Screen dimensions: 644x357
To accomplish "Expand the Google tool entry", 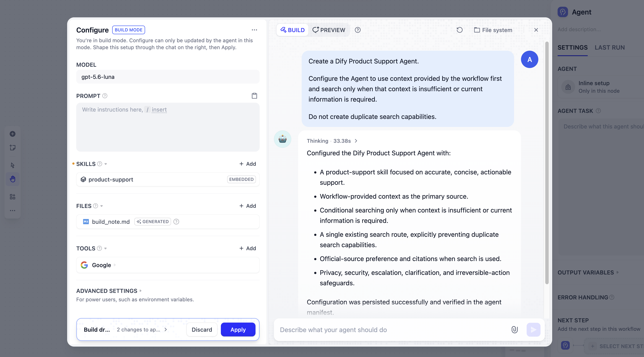I will pyautogui.click(x=115, y=265).
